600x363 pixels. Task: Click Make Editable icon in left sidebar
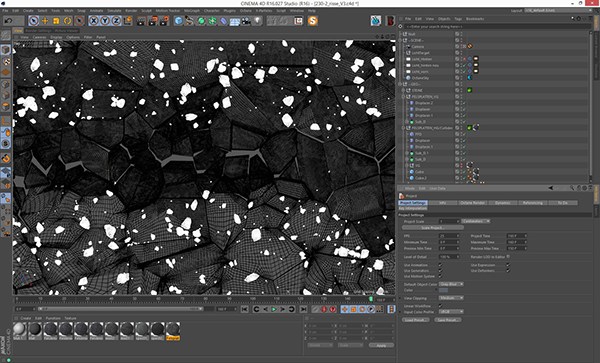point(6,36)
